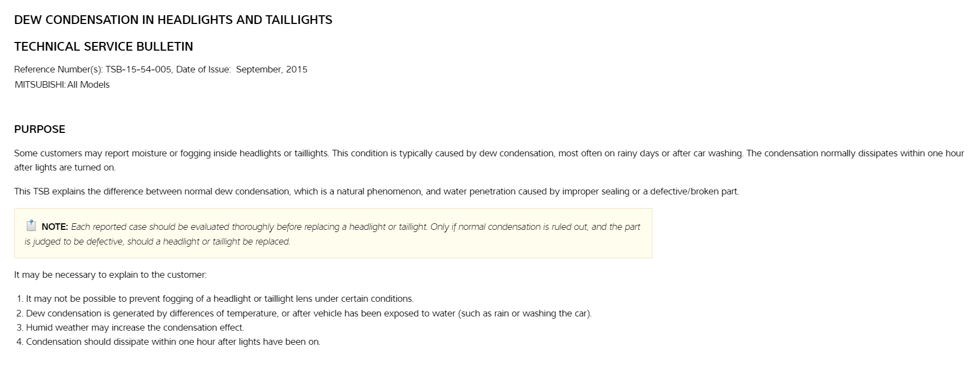Viewport: 980px width, 366px height.
Task: Click the note's second line 'is judged to be defective'
Action: click(157, 242)
